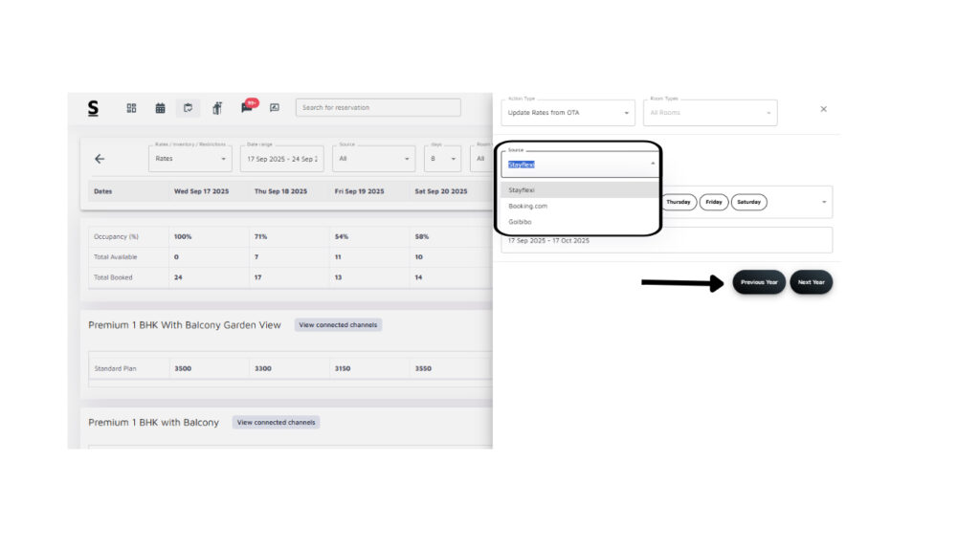Image resolution: width=980 pixels, height=551 pixels.
Task: Click the Stayflexi S logo
Action: 93,108
